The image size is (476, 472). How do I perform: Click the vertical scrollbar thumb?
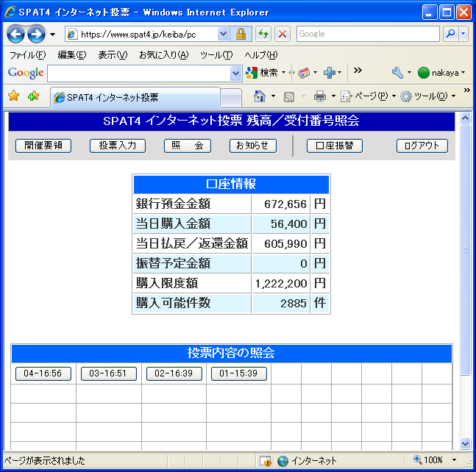coord(465,250)
